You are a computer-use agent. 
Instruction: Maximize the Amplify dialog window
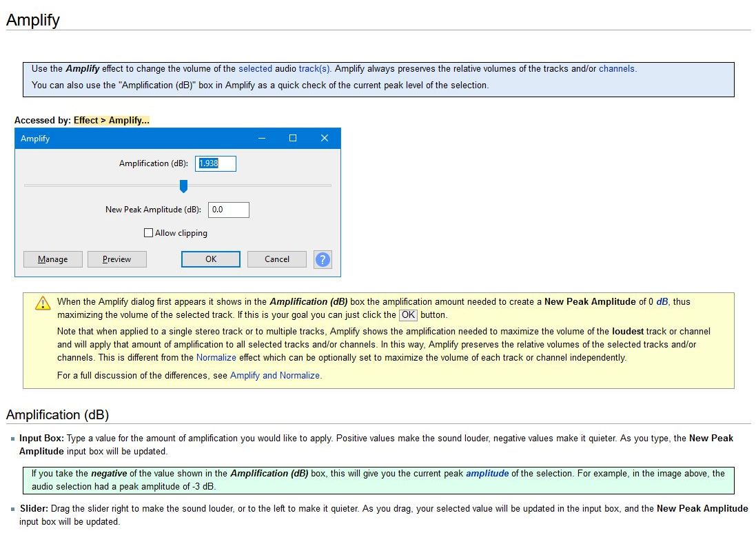click(293, 139)
